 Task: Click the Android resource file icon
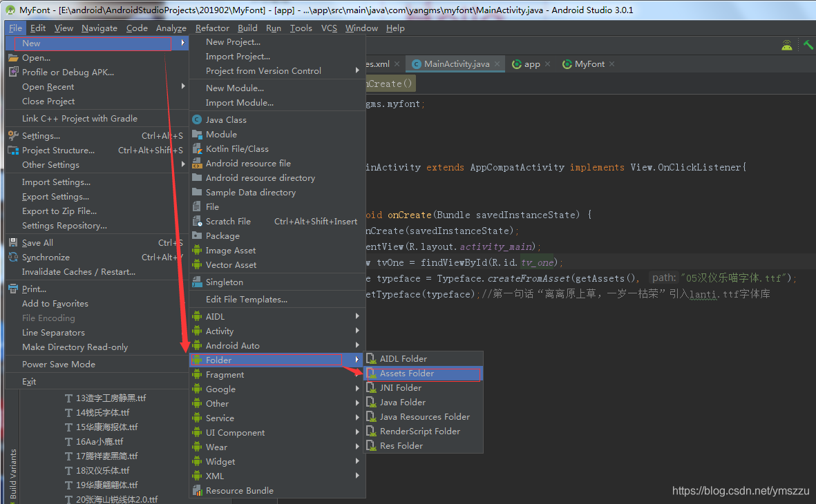click(197, 164)
